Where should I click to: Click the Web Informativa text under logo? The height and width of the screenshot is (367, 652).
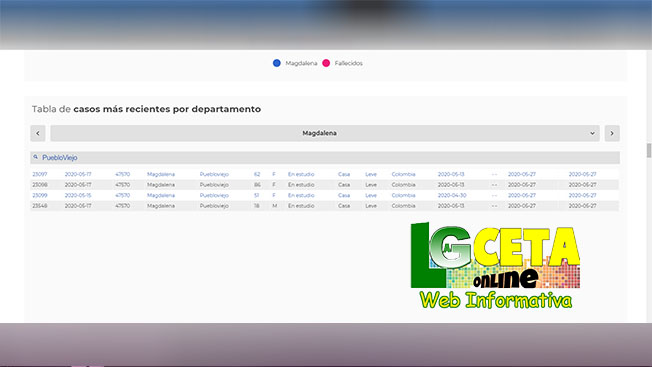click(x=496, y=300)
